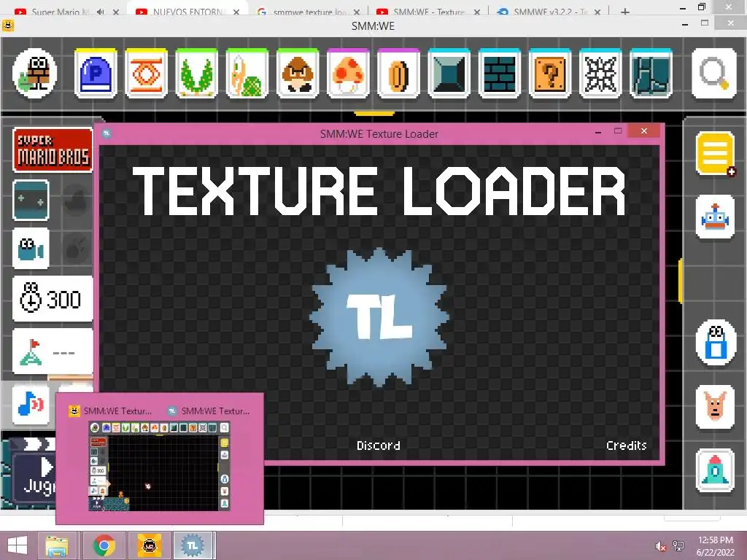
Task: Open the yellow main menu button
Action: (x=715, y=153)
